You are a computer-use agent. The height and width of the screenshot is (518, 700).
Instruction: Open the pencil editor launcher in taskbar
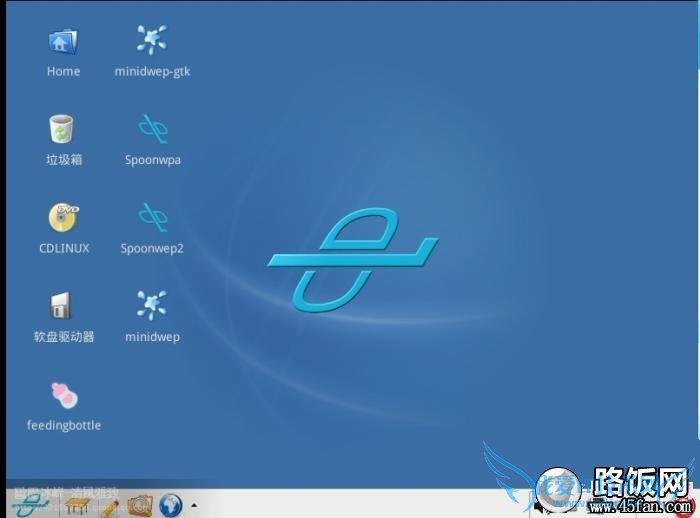(109, 508)
